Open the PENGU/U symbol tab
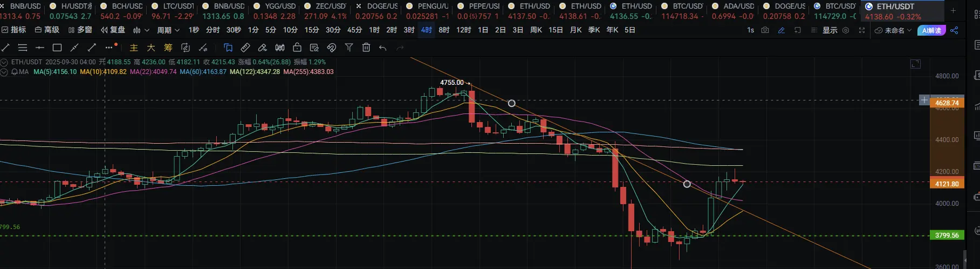 (x=427, y=11)
